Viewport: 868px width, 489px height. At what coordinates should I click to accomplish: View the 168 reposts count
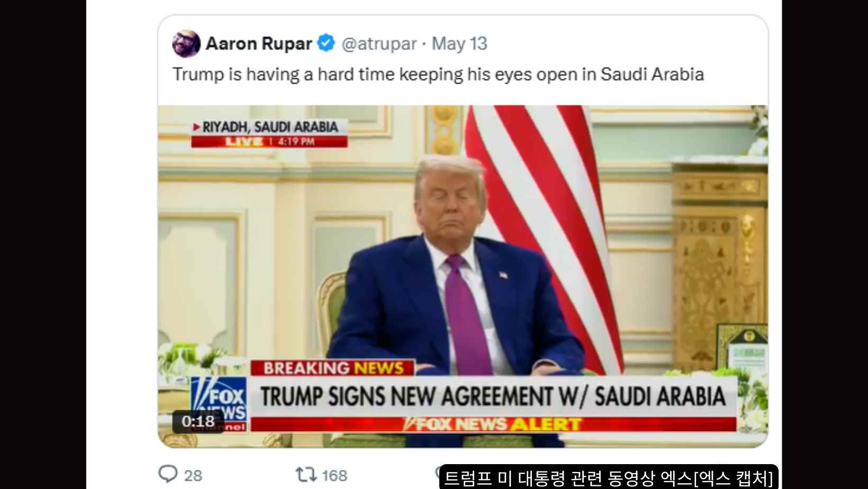334,475
